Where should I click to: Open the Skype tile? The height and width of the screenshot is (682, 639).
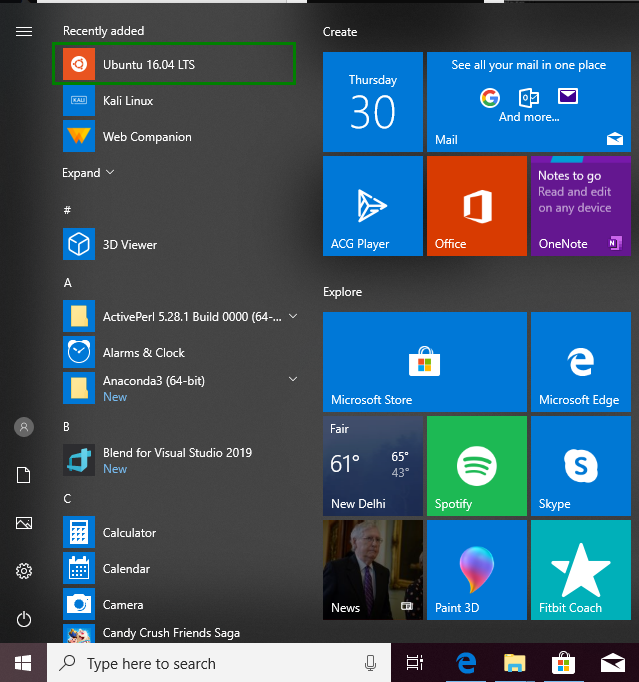pyautogui.click(x=581, y=466)
